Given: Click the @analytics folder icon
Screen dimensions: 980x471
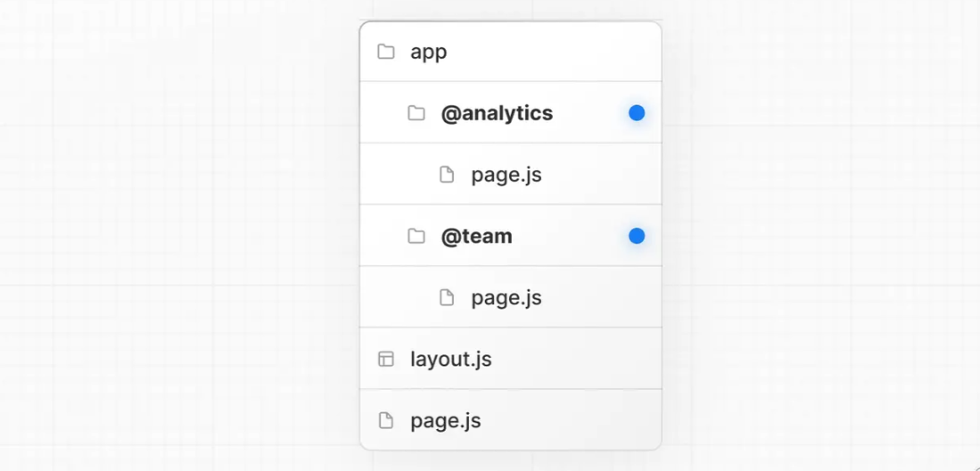Looking at the screenshot, I should (416, 113).
